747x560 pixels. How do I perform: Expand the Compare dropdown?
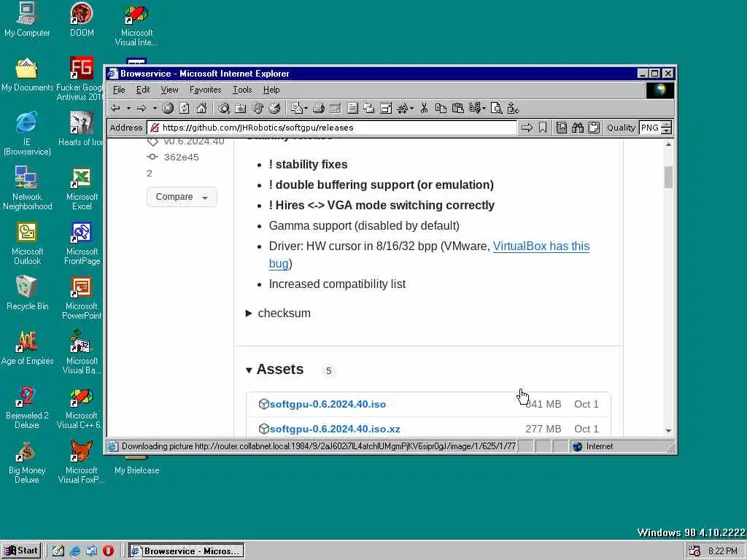point(182,197)
